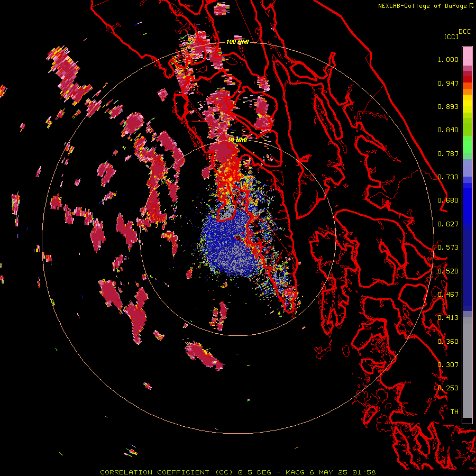This screenshot has width=476, height=476.
Task: Click the 0.947 scale value
Action: pos(448,83)
